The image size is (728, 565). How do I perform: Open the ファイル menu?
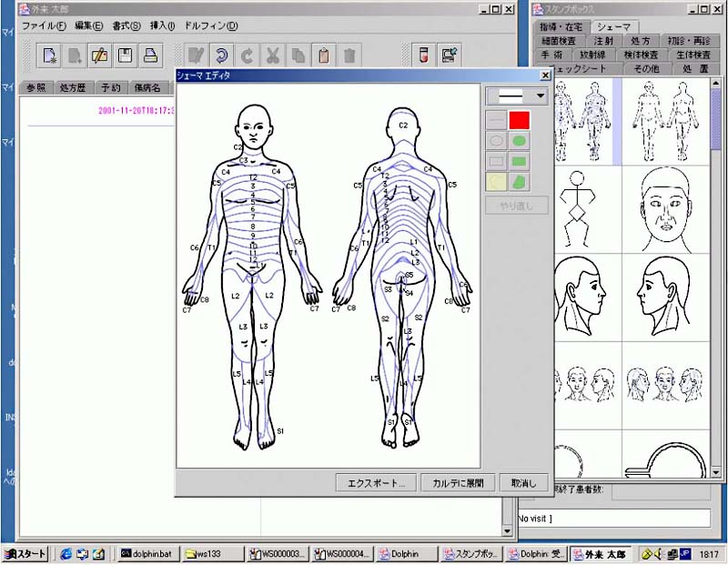click(x=44, y=25)
